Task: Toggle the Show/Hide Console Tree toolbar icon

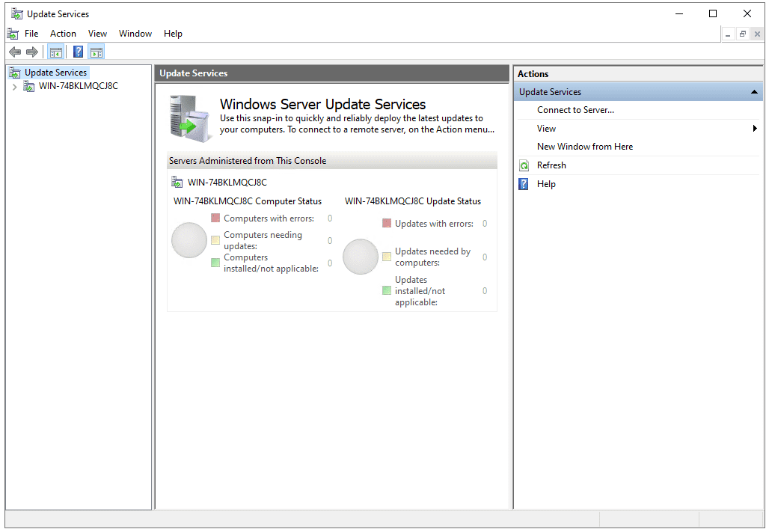Action: [56, 52]
